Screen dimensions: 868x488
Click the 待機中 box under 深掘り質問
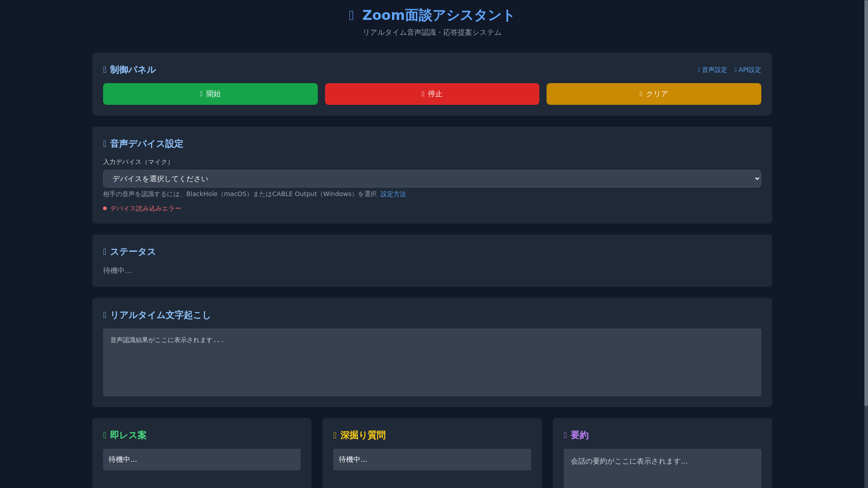[432, 460]
